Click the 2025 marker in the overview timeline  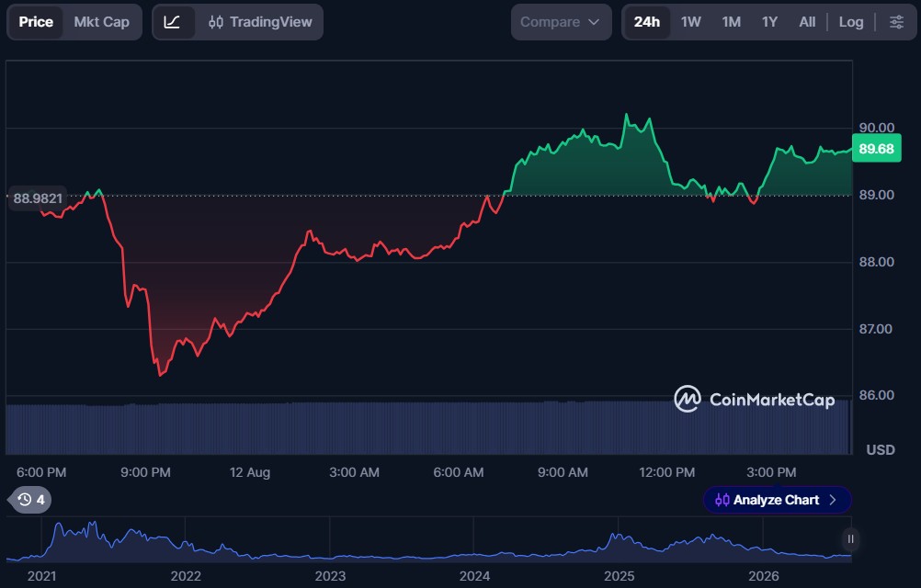click(620, 576)
